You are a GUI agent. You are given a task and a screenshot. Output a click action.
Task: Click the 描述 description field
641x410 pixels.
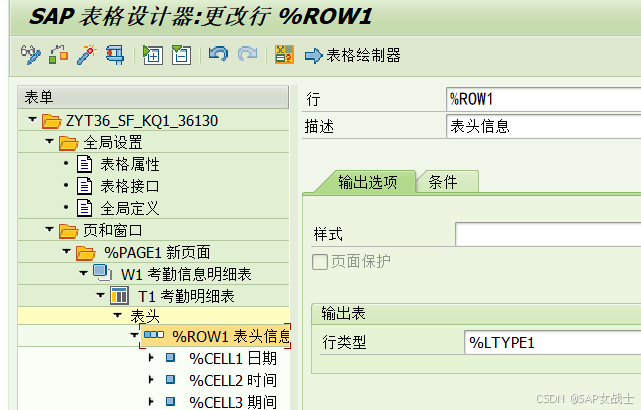(544, 126)
